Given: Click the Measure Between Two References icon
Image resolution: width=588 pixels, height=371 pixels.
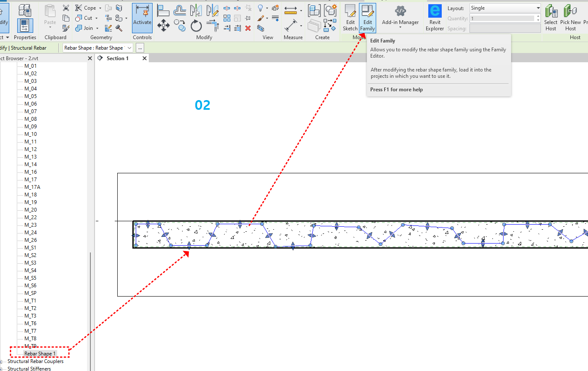Looking at the screenshot, I should pos(291,26).
